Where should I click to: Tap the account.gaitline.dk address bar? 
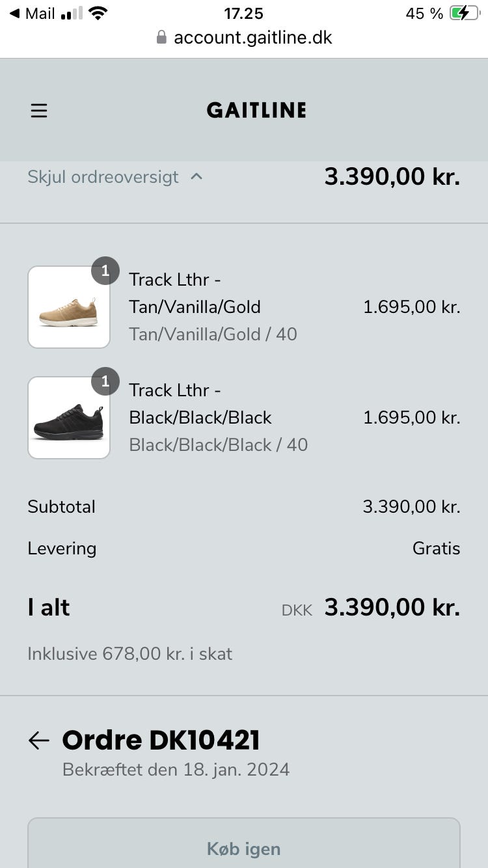pos(252,38)
